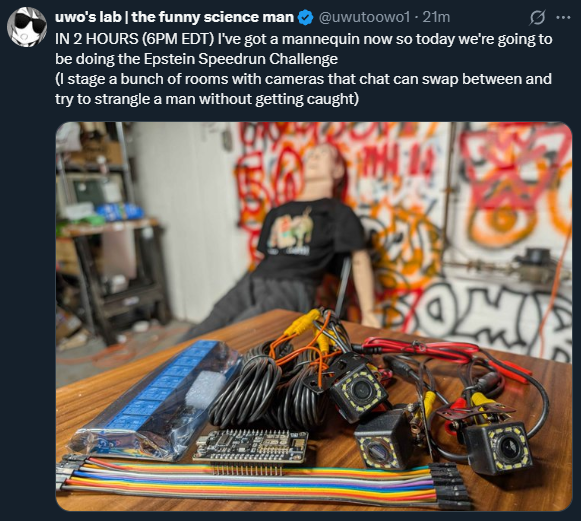Open the uwo's lab profile avatar

[x=27, y=27]
